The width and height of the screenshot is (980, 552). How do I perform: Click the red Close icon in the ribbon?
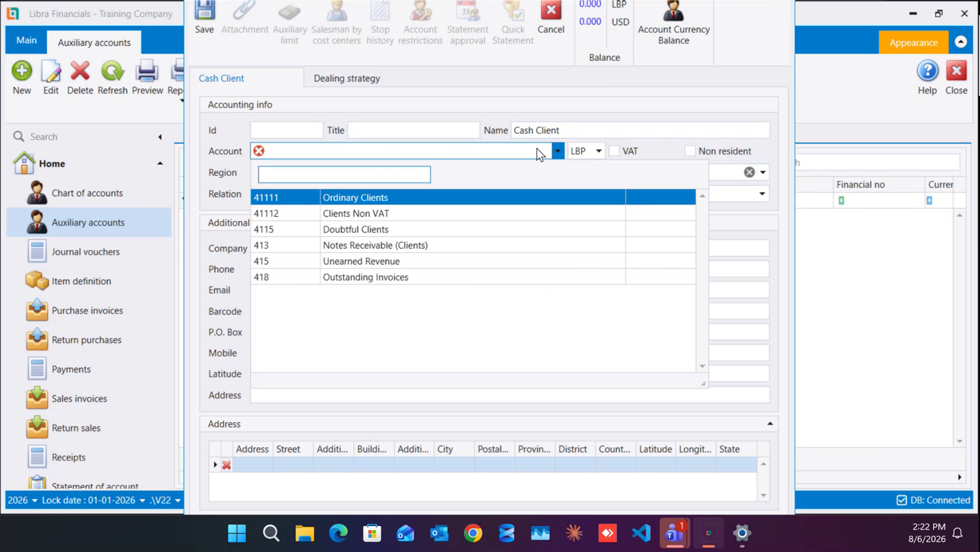point(957,71)
